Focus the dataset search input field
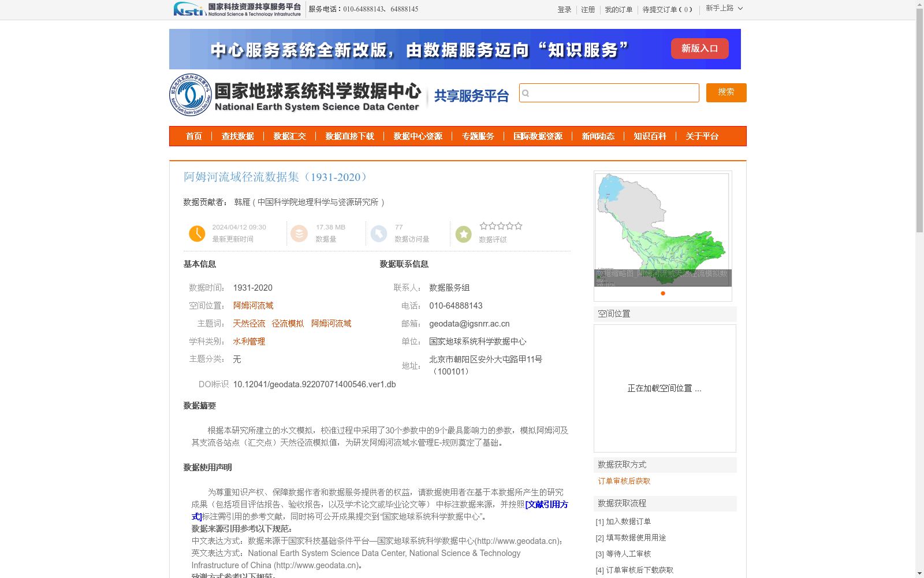This screenshot has width=924, height=578. point(609,92)
